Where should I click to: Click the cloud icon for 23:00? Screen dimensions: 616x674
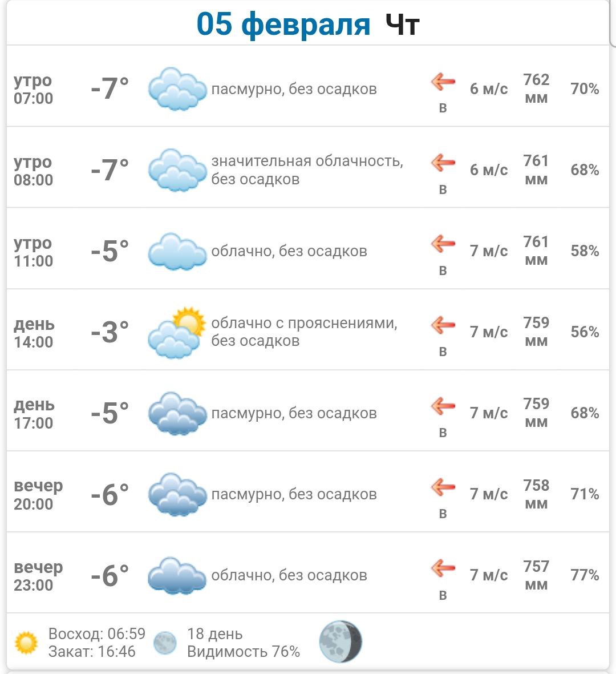[x=177, y=575]
